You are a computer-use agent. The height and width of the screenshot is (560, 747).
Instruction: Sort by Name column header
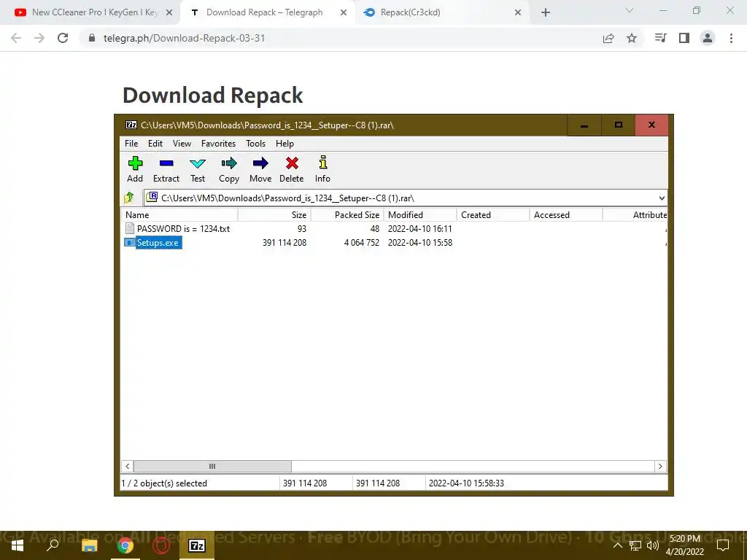coord(179,215)
